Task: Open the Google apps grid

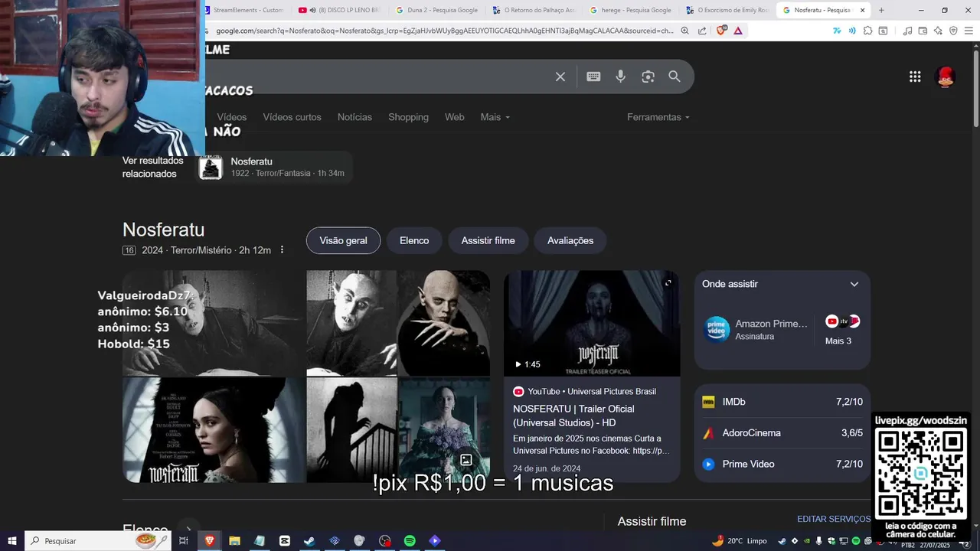Action: (915, 77)
